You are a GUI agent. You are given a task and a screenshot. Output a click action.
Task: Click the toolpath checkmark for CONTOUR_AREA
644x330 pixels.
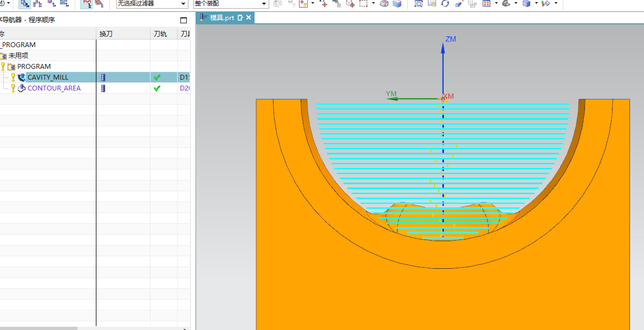click(157, 88)
